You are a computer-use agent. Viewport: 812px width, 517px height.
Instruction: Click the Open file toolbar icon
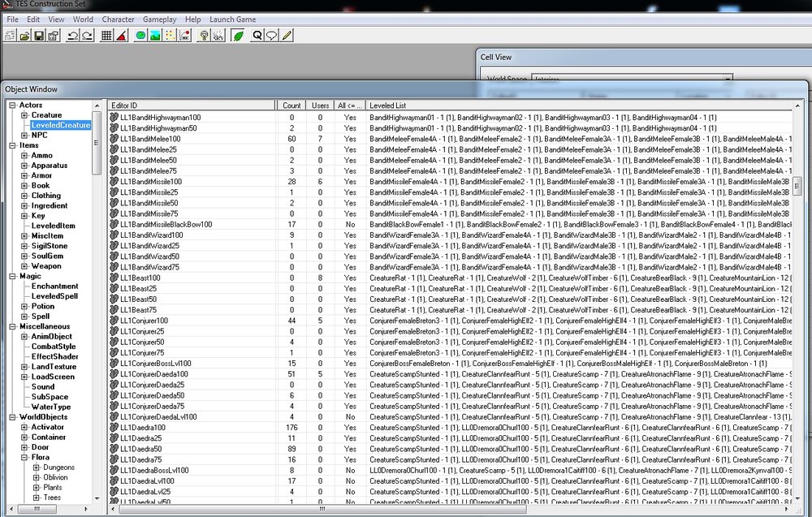(24, 36)
